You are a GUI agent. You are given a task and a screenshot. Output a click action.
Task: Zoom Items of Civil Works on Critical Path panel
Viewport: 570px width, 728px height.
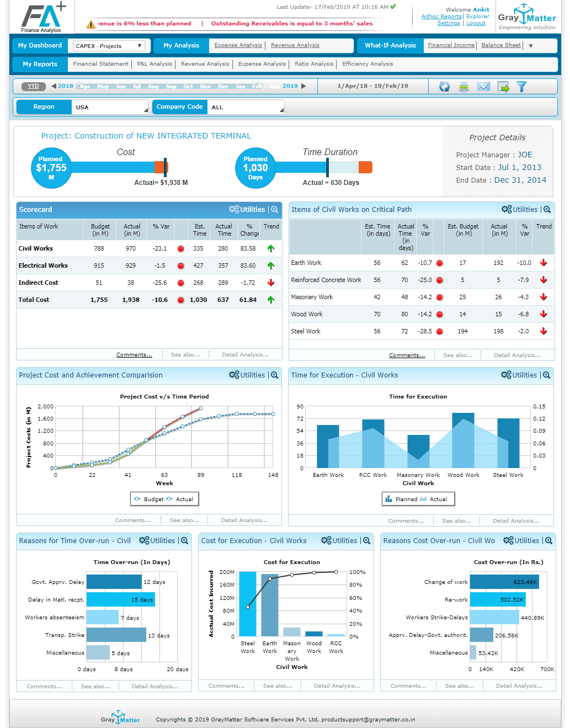click(547, 209)
